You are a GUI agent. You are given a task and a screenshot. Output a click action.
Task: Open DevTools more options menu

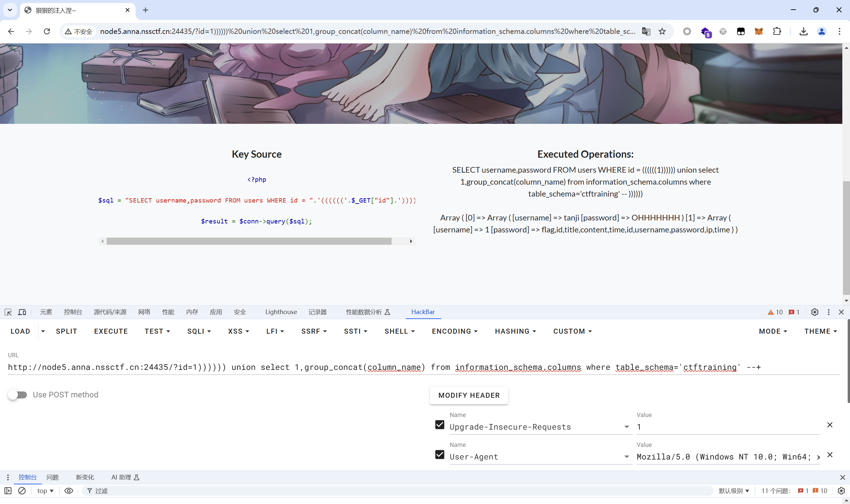828,312
